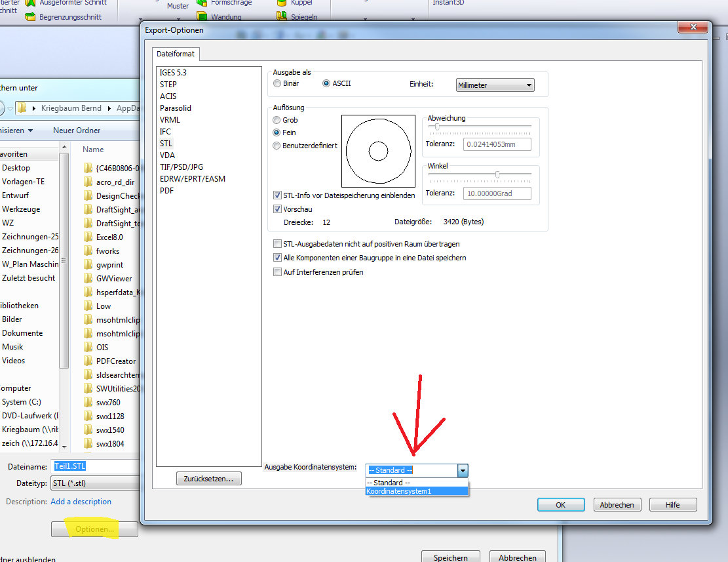Expand breadcrumb arrow after Kriegbaum Bernd

tap(109, 108)
